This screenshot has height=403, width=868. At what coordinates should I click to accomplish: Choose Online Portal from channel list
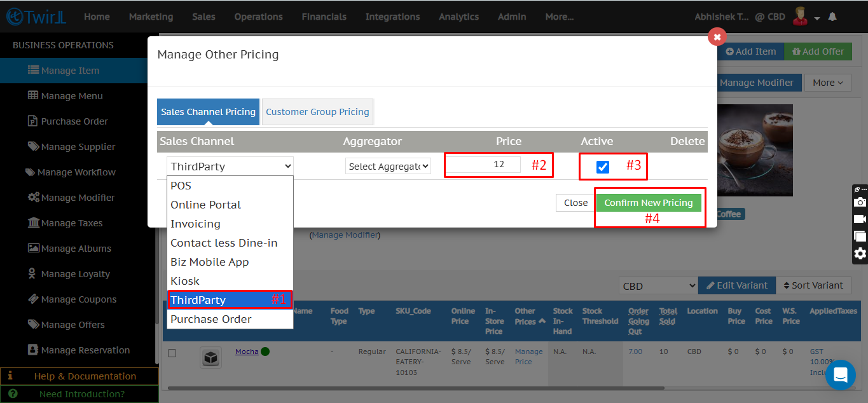[x=205, y=205]
